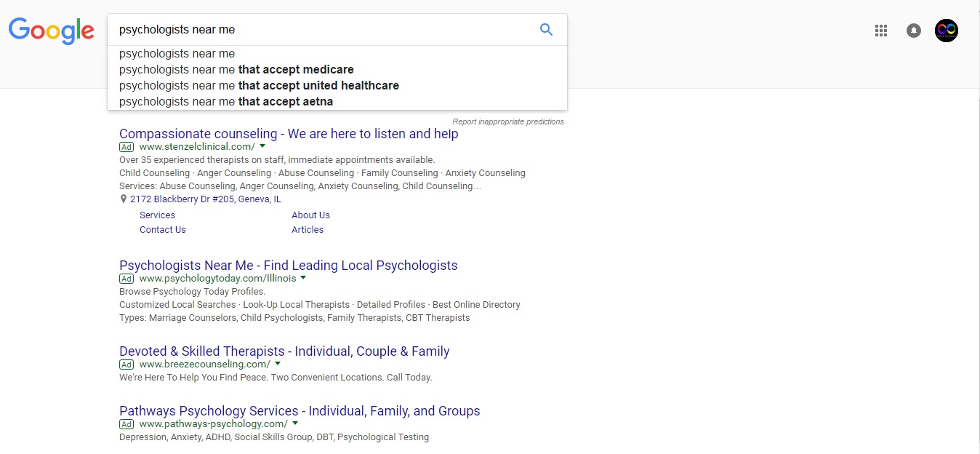Viewport: 980px width, 454px height.
Task: Open 'Devoted & Skilled Therapists' result
Action: [x=284, y=351]
